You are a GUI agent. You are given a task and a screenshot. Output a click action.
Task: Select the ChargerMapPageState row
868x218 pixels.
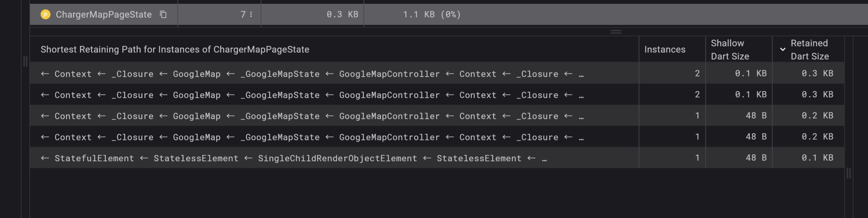pyautogui.click(x=101, y=14)
